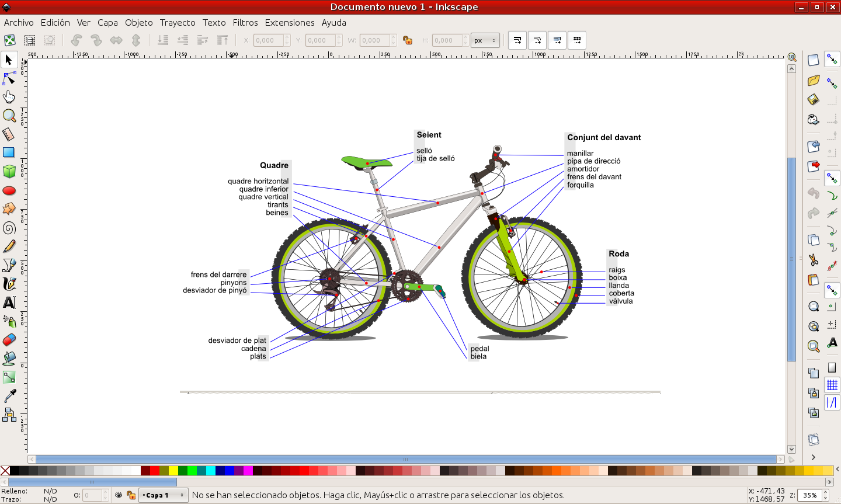Click the Save document button
The width and height of the screenshot is (841, 504).
pos(813,99)
